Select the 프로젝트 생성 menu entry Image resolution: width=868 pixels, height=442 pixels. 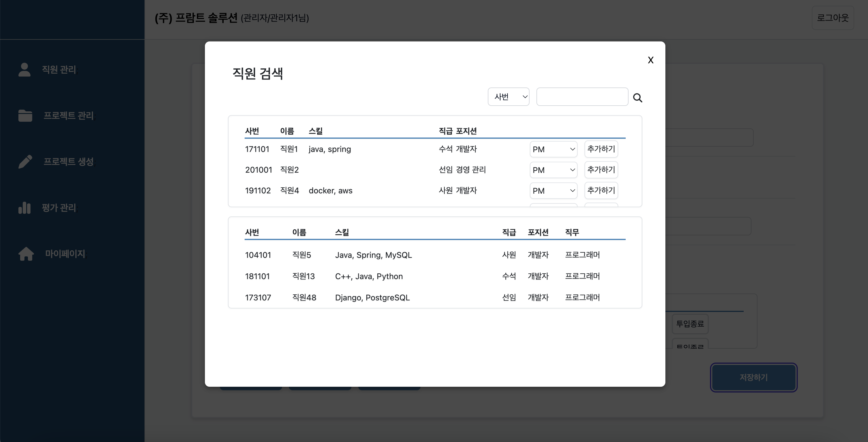(68, 162)
